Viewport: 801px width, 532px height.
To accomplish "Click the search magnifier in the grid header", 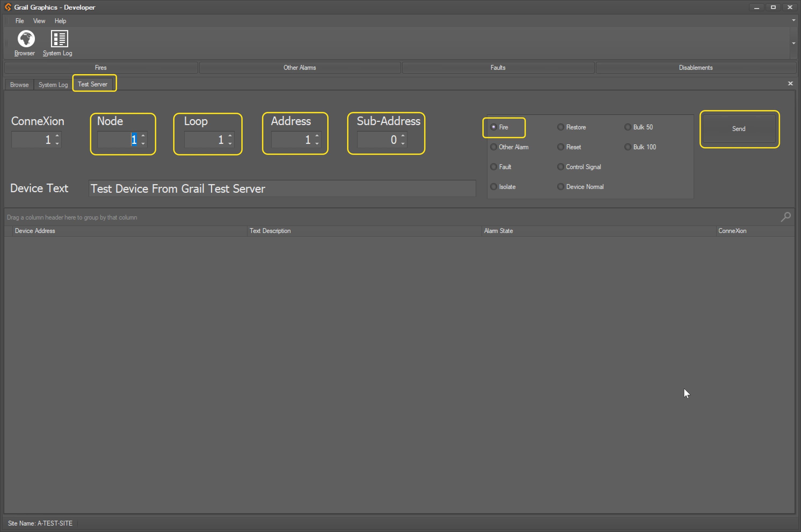I will point(786,217).
